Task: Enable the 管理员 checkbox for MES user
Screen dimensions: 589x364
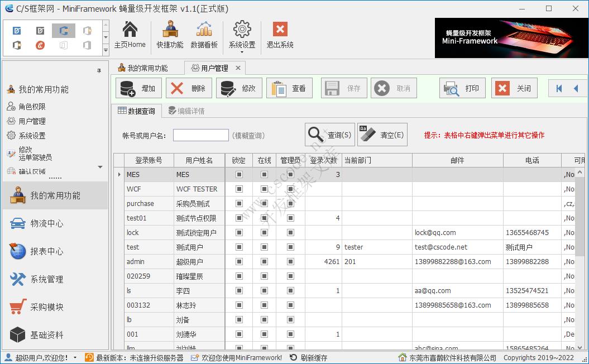Action: pos(289,174)
